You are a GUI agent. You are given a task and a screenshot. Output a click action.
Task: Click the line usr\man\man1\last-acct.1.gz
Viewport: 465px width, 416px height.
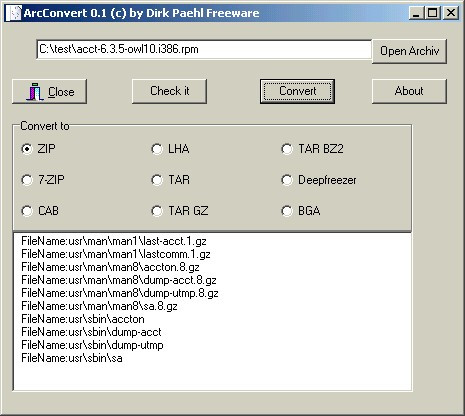pyautogui.click(x=114, y=241)
